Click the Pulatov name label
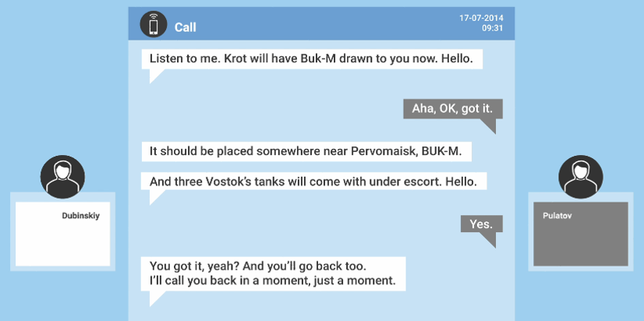This screenshot has height=321, width=644. pyautogui.click(x=557, y=215)
